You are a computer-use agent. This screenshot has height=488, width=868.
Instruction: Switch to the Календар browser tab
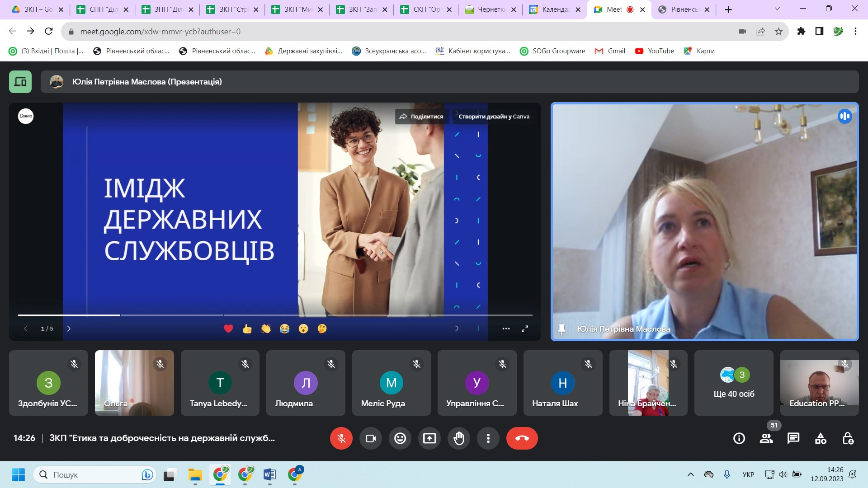point(552,9)
